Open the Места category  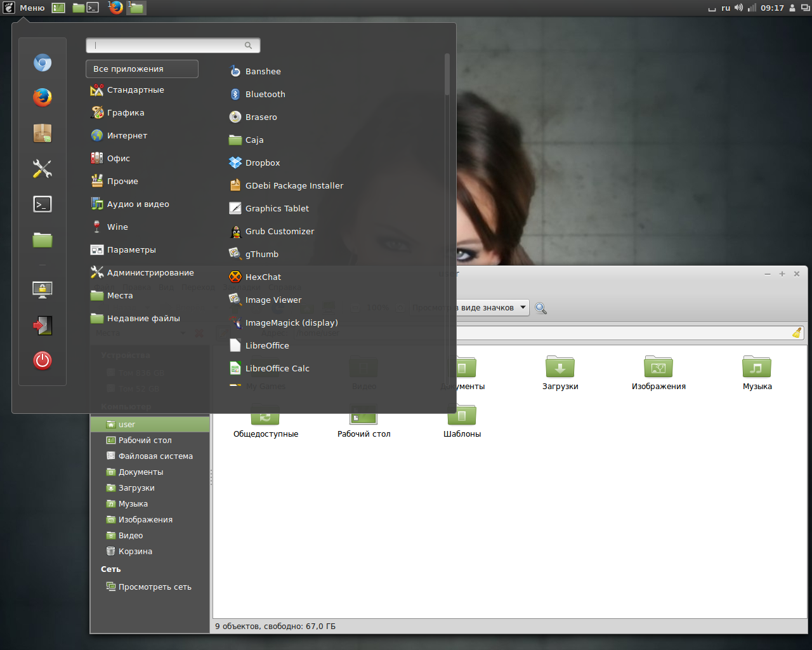(x=112, y=296)
